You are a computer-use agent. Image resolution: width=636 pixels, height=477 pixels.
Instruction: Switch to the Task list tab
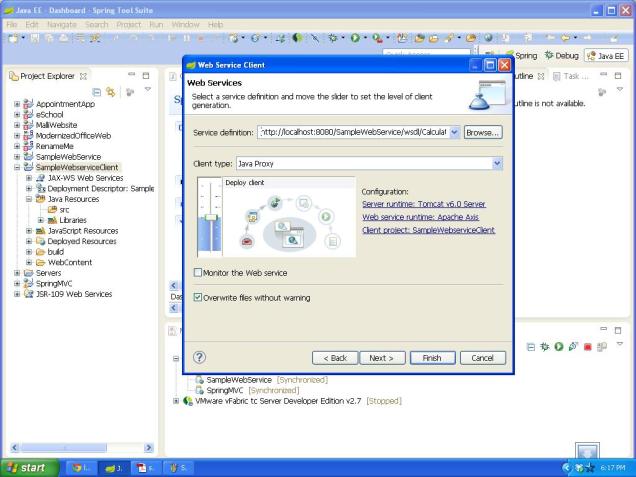click(x=571, y=76)
